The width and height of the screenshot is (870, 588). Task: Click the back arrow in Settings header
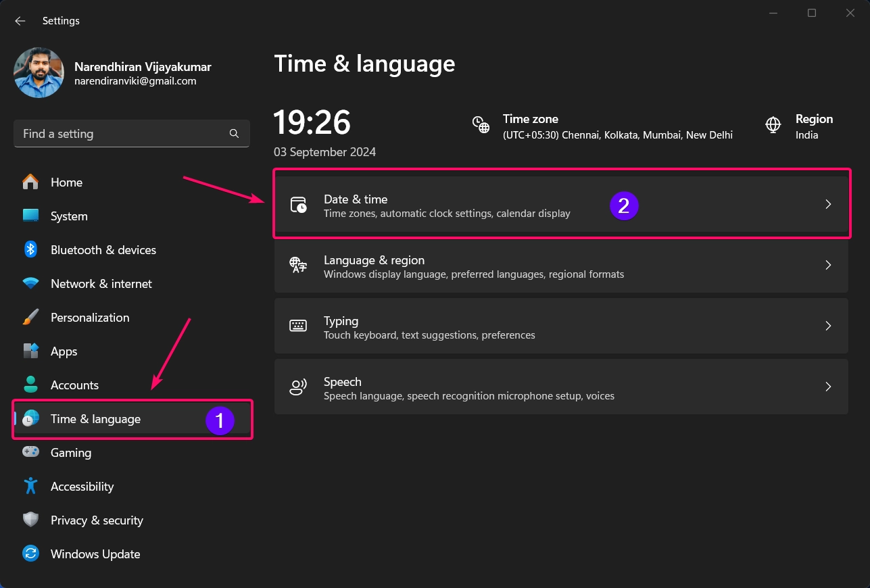coord(20,21)
